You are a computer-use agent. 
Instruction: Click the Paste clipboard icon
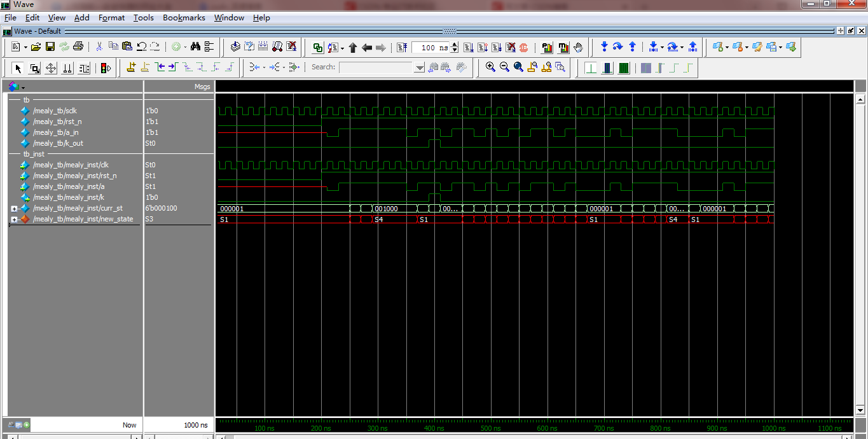127,47
